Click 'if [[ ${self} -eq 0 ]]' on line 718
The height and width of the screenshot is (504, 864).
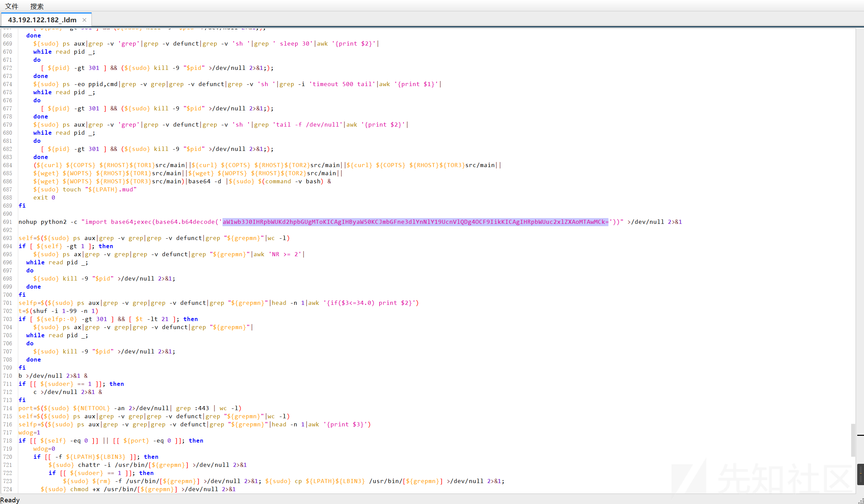(x=59, y=441)
